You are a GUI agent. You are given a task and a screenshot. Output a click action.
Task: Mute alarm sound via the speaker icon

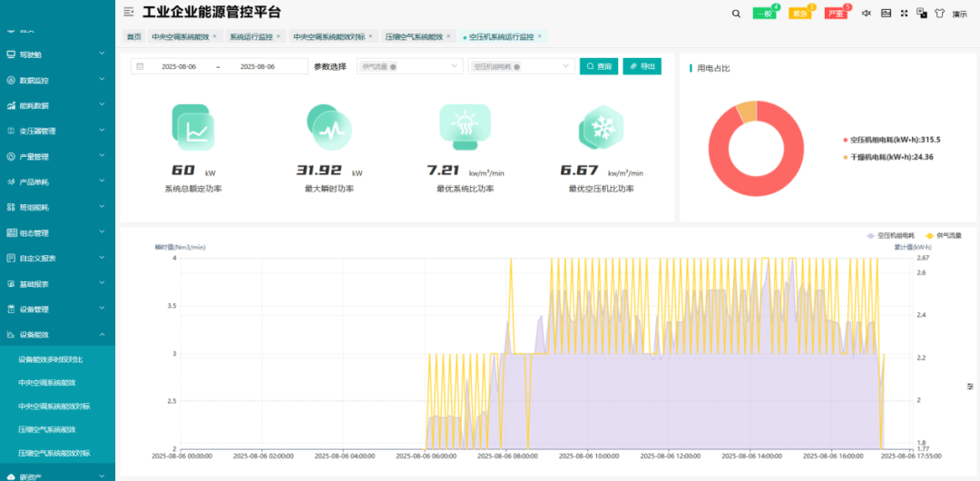866,14
